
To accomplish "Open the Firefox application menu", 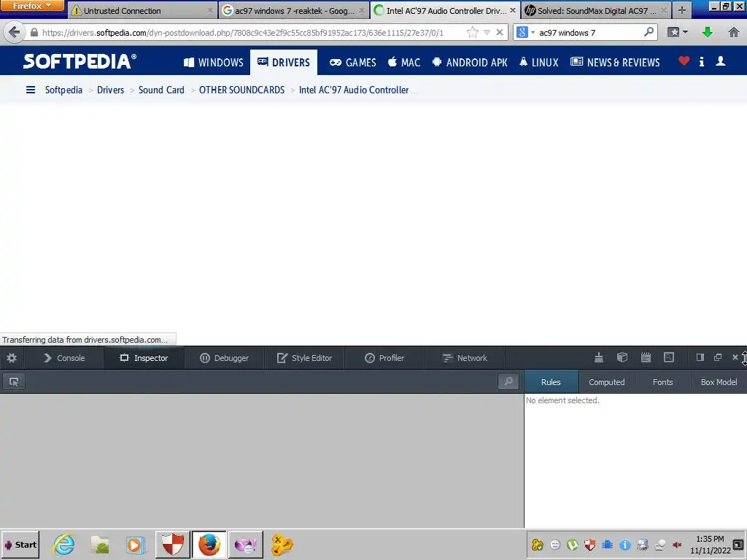I will pyautogui.click(x=32, y=6).
